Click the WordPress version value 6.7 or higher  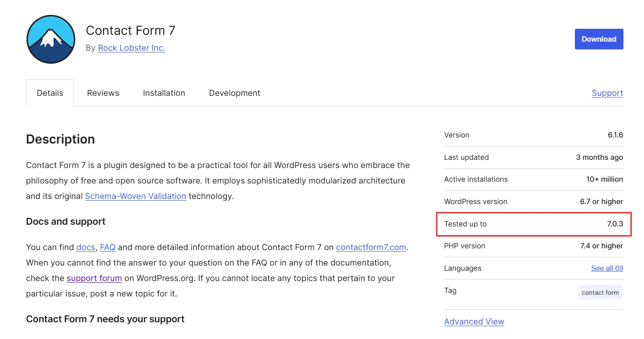pos(602,202)
